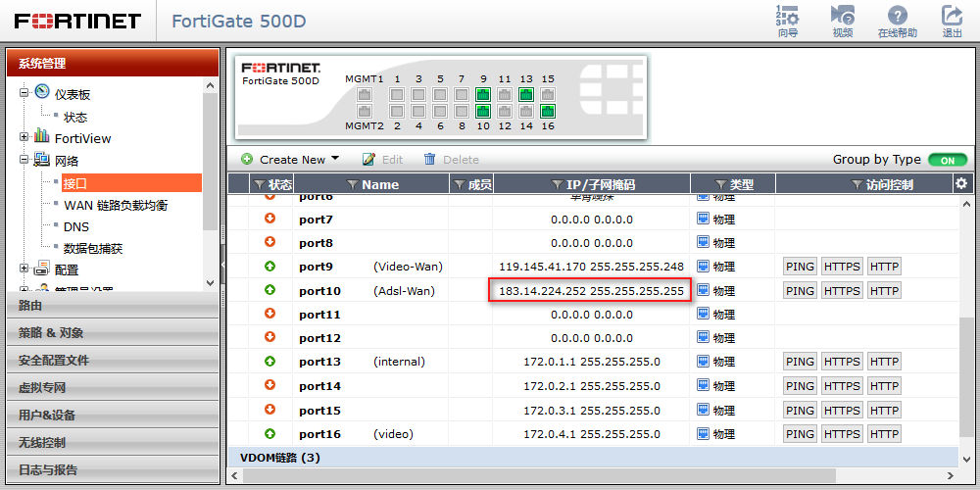This screenshot has height=490, width=980.
Task: Collapse the 仪表板 tree node
Action: [x=24, y=92]
